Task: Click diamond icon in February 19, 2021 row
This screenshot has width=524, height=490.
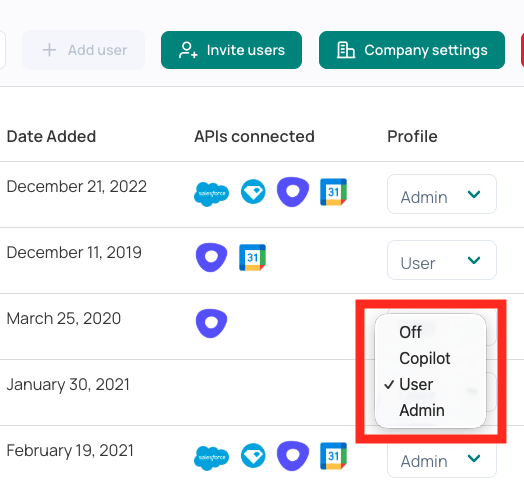Action: [x=253, y=456]
